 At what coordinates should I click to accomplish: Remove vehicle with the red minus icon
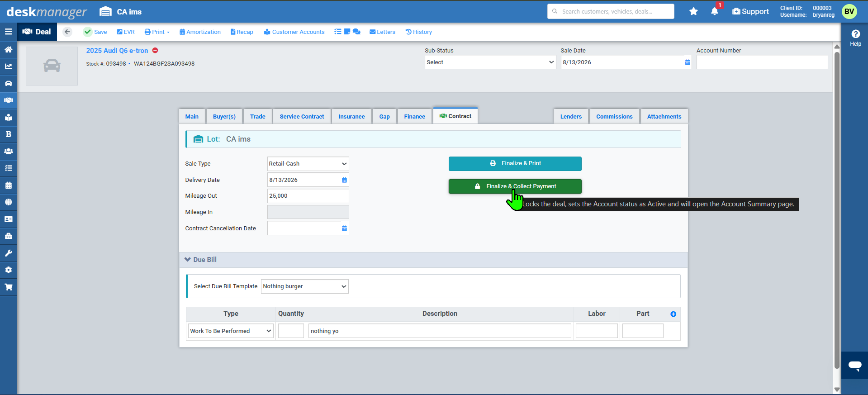tap(155, 50)
